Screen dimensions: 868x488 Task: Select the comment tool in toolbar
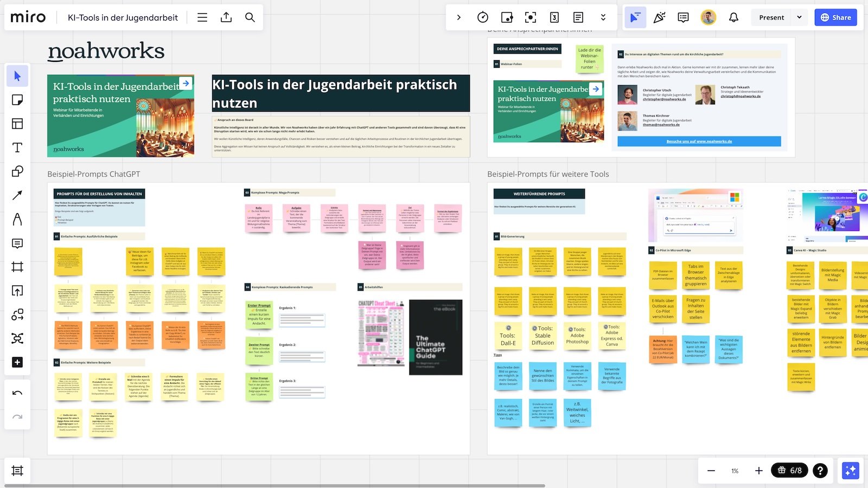[17, 243]
